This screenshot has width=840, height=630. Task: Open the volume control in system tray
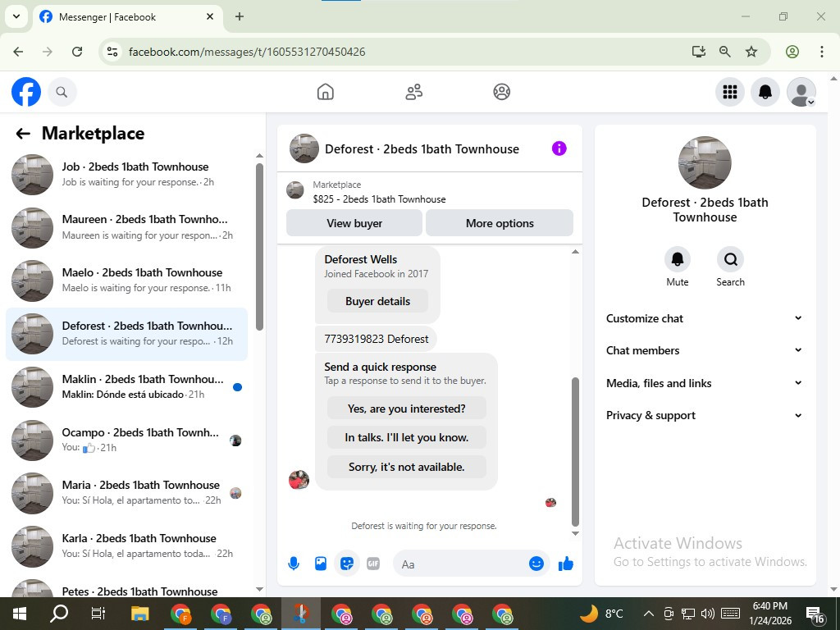[708, 614]
